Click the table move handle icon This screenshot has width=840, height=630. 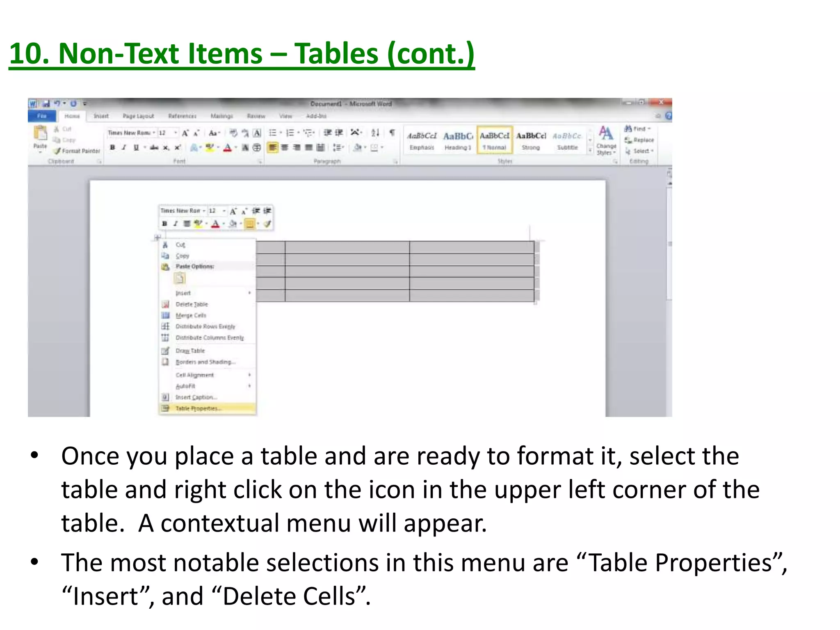coord(157,237)
